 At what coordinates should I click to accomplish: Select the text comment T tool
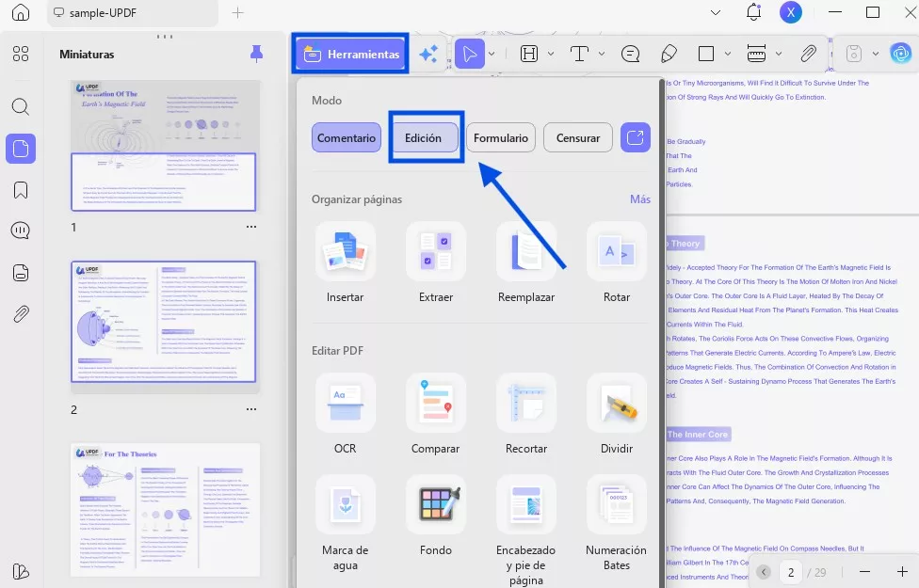point(579,54)
